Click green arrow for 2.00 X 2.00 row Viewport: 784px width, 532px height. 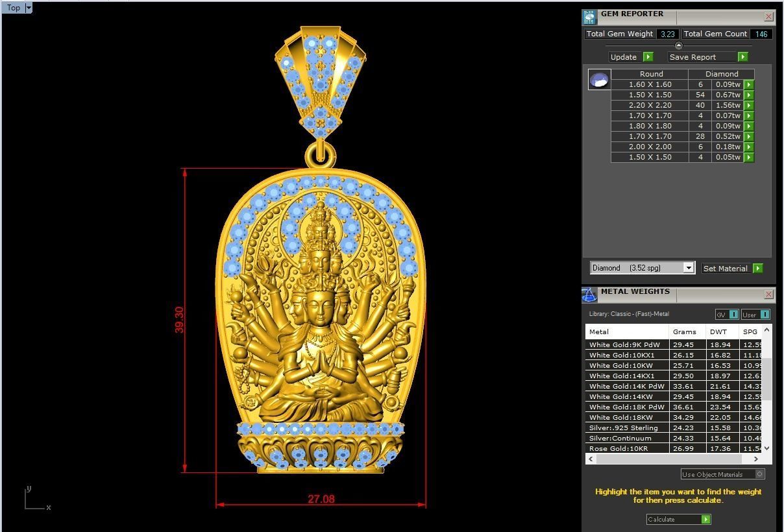[748, 147]
